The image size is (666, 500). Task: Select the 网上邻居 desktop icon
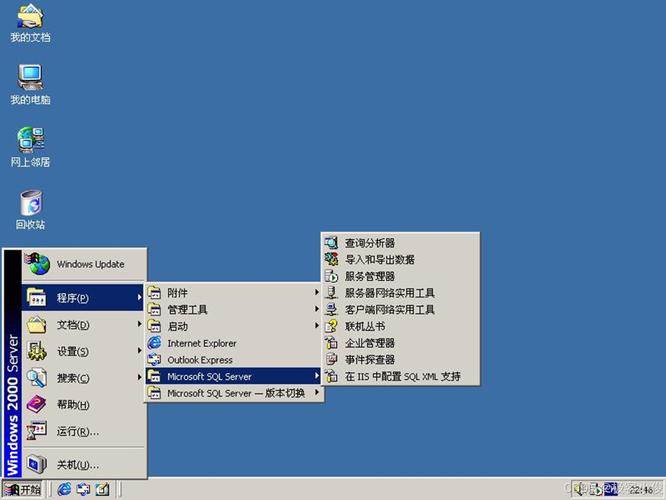(30, 147)
